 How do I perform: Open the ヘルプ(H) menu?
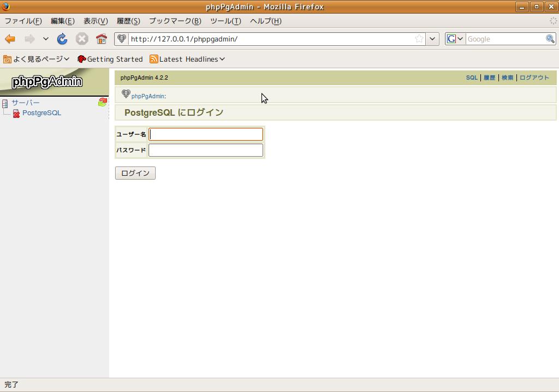point(266,21)
